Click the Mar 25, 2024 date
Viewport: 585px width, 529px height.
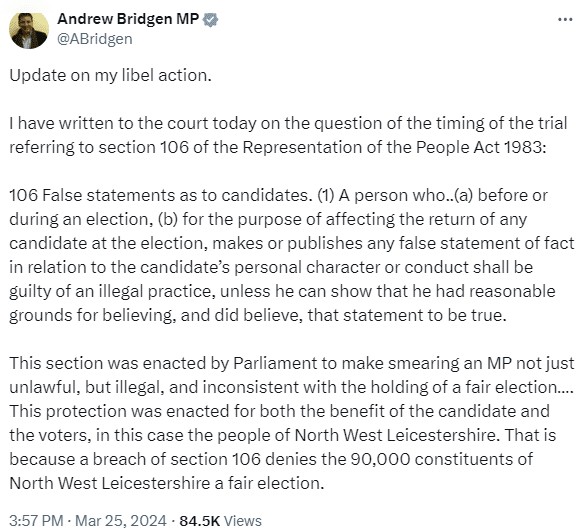pyautogui.click(x=121, y=520)
